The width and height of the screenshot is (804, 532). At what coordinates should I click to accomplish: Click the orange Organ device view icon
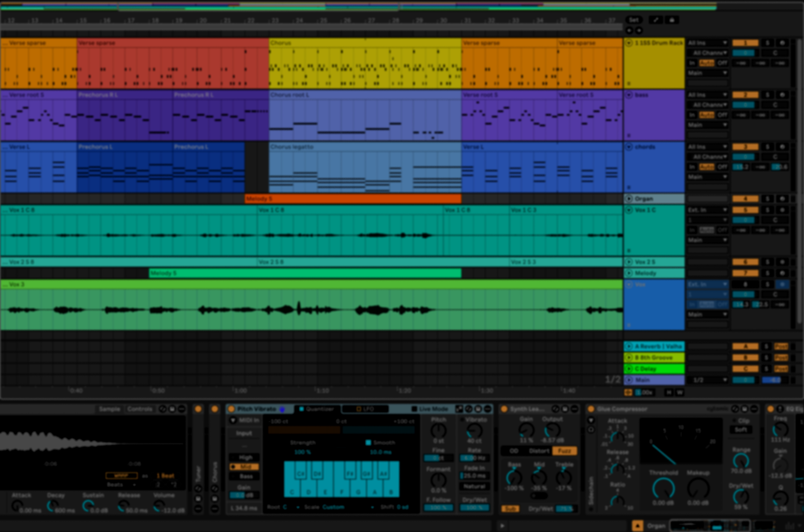tap(637, 526)
